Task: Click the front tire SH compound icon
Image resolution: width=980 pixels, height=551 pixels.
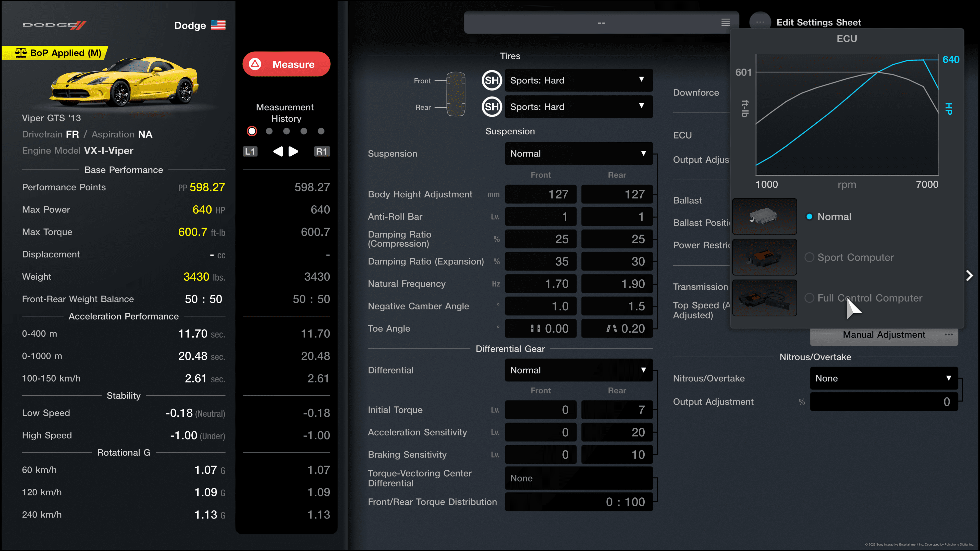Action: point(492,80)
